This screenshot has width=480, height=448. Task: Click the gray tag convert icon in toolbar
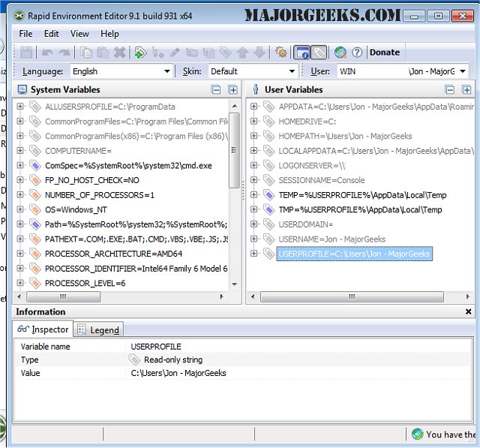click(226, 53)
